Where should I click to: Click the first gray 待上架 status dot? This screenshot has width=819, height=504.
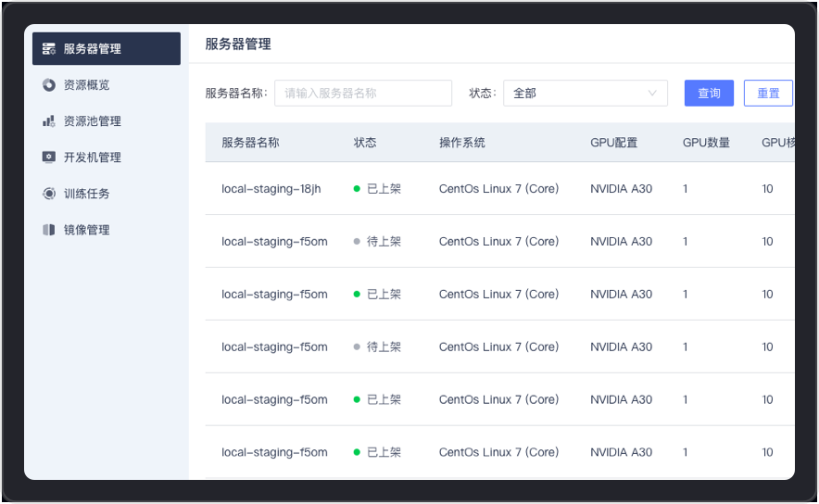(357, 242)
